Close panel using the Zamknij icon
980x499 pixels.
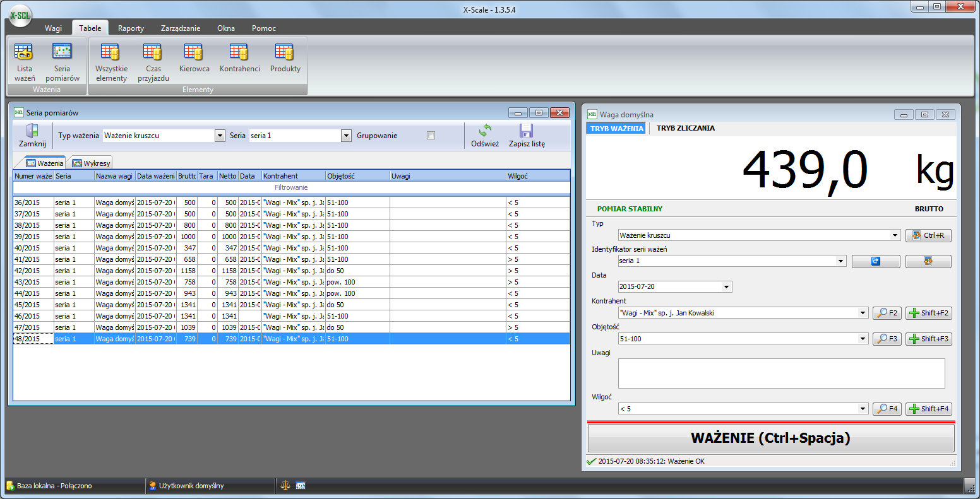32,131
